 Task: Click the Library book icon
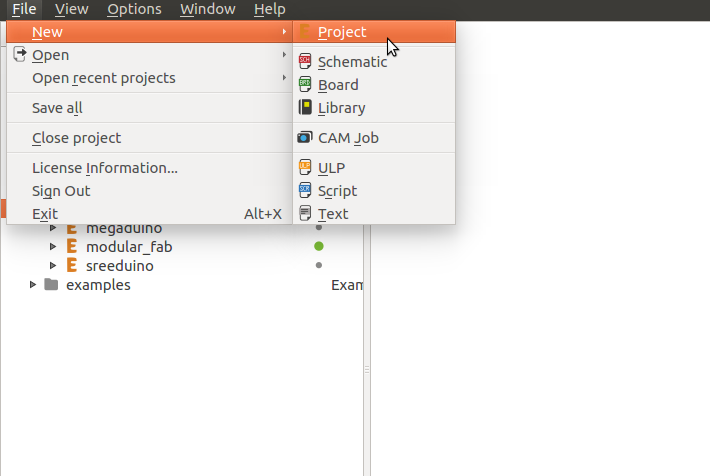point(305,108)
